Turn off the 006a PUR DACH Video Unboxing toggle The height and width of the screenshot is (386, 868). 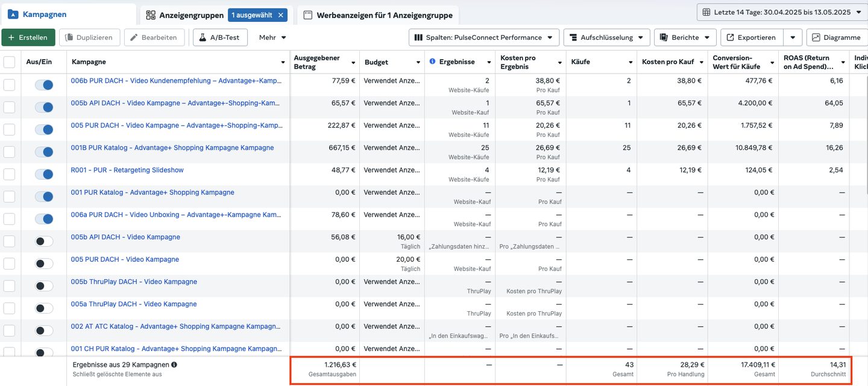point(44,219)
